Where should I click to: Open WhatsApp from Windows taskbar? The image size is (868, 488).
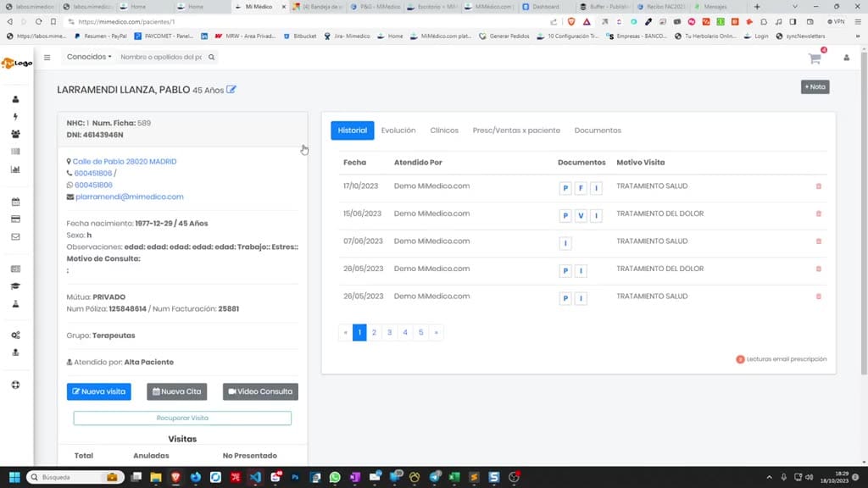pos(335,477)
